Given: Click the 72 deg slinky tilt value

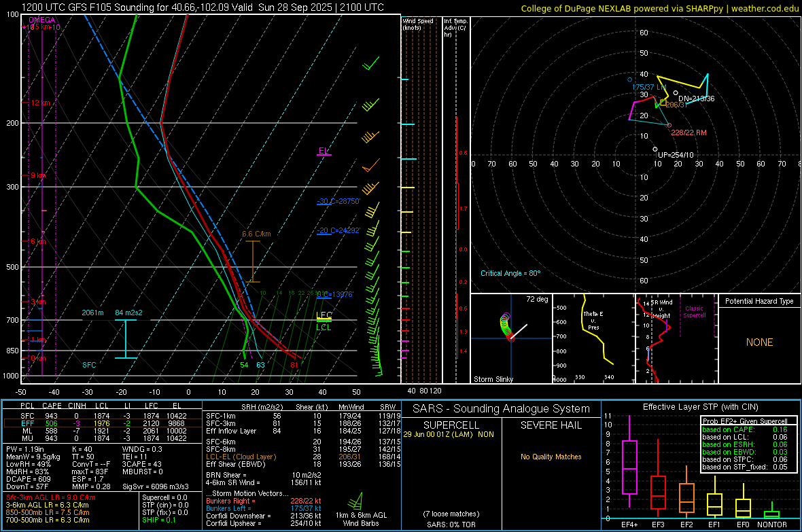Looking at the screenshot, I should point(537,299).
